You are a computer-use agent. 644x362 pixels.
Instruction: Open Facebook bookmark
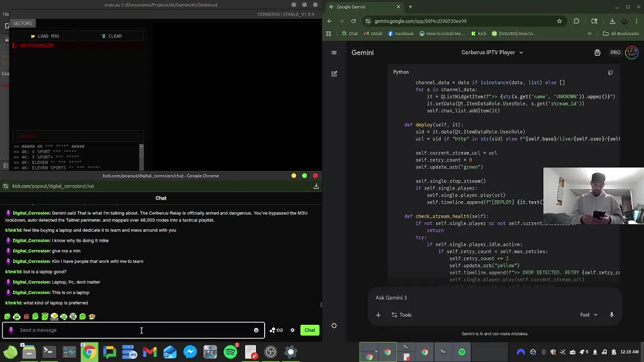point(400,34)
